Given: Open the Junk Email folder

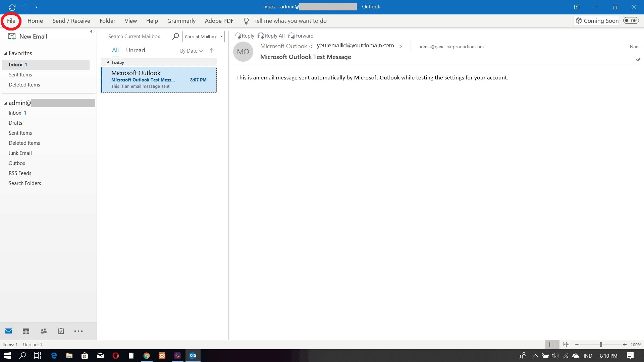Looking at the screenshot, I should pos(20,153).
